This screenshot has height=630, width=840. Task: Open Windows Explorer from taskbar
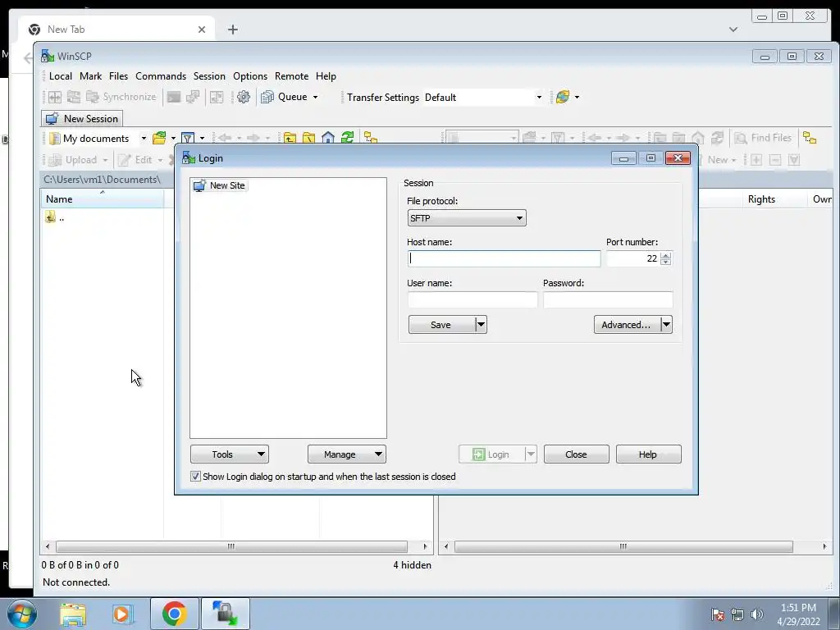(73, 614)
